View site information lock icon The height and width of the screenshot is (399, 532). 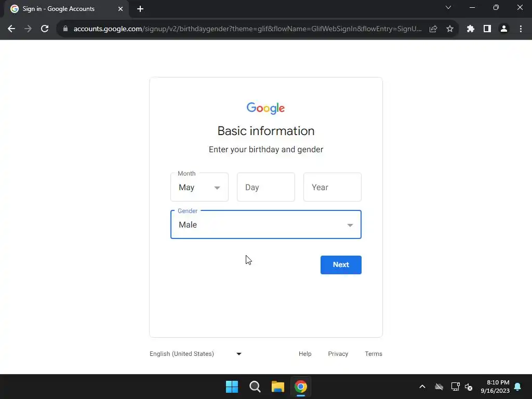click(65, 29)
